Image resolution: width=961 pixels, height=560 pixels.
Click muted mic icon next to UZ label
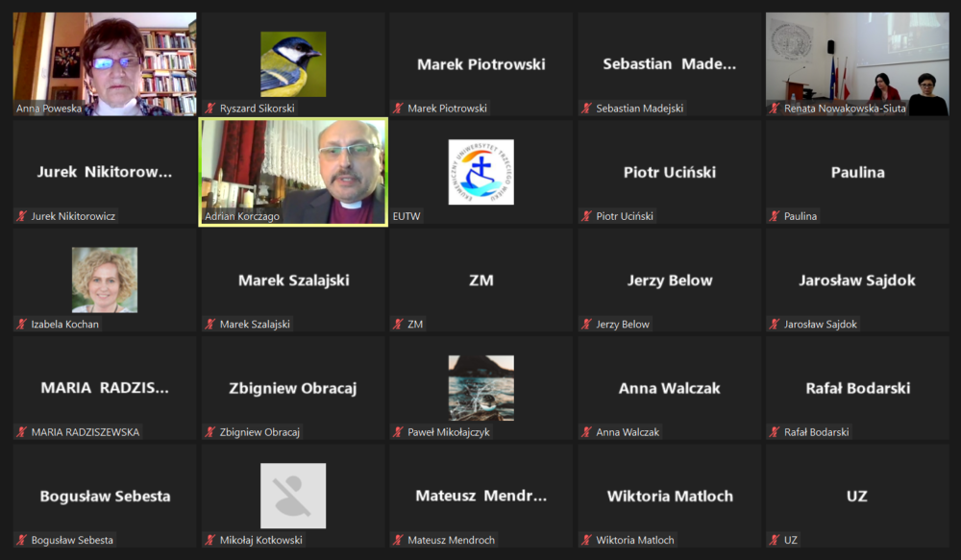pos(775,540)
